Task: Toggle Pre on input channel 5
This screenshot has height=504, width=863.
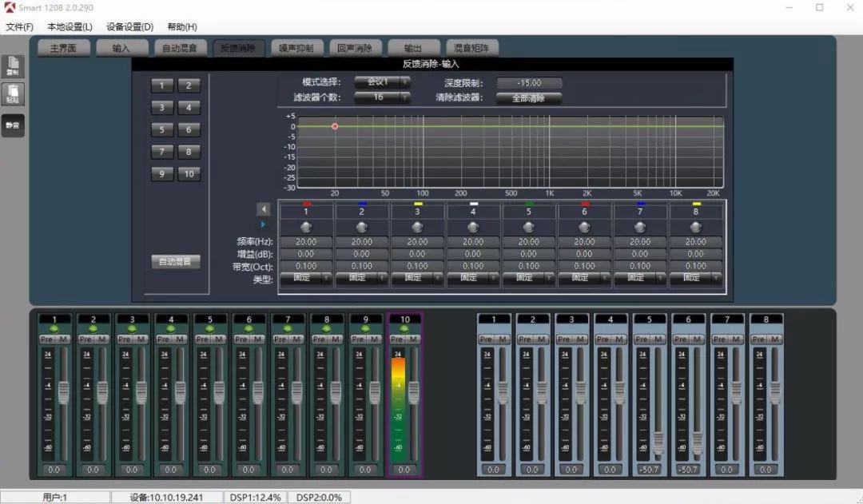Action: 202,339
